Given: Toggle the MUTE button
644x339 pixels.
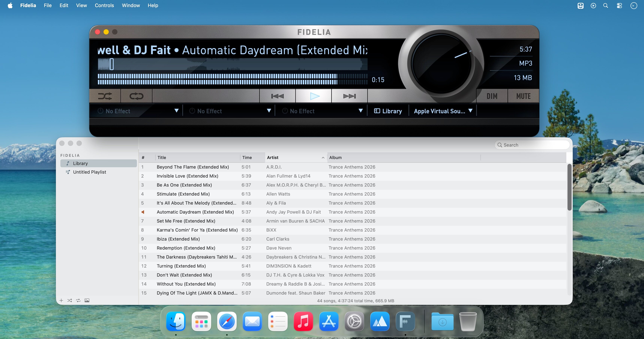Looking at the screenshot, I should click(x=523, y=96).
